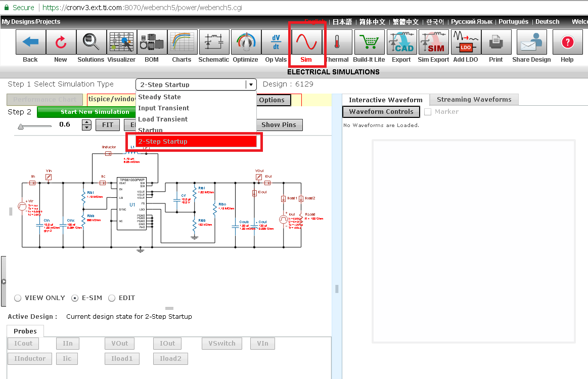This screenshot has height=379, width=588.
Task: Click the Iload2 probe button
Action: (x=170, y=359)
